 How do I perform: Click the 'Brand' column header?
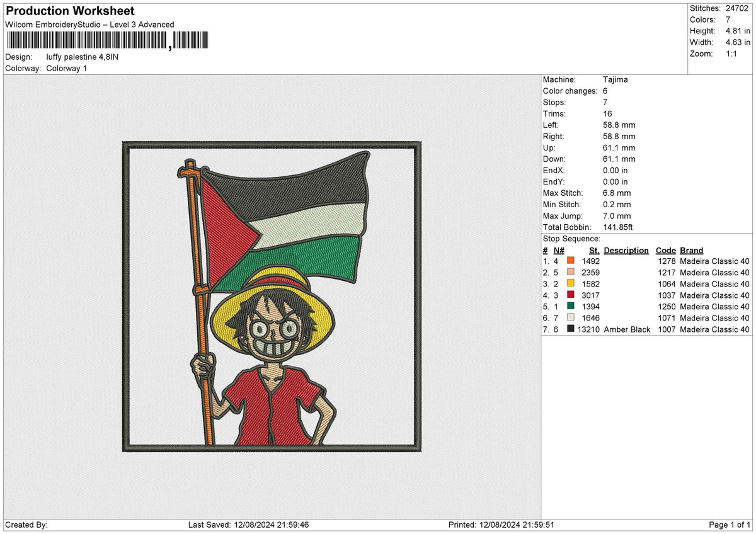point(692,250)
